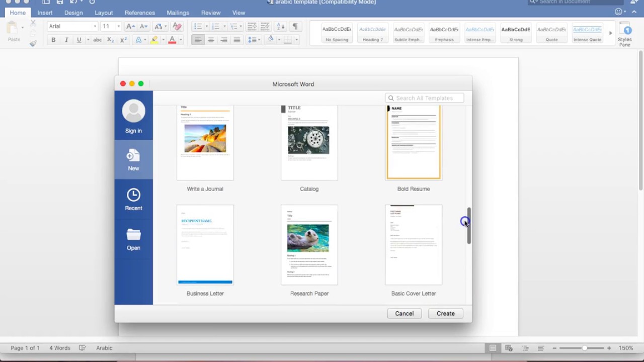Image resolution: width=644 pixels, height=362 pixels.
Task: Apply superscript formatting X²
Action: click(x=123, y=40)
